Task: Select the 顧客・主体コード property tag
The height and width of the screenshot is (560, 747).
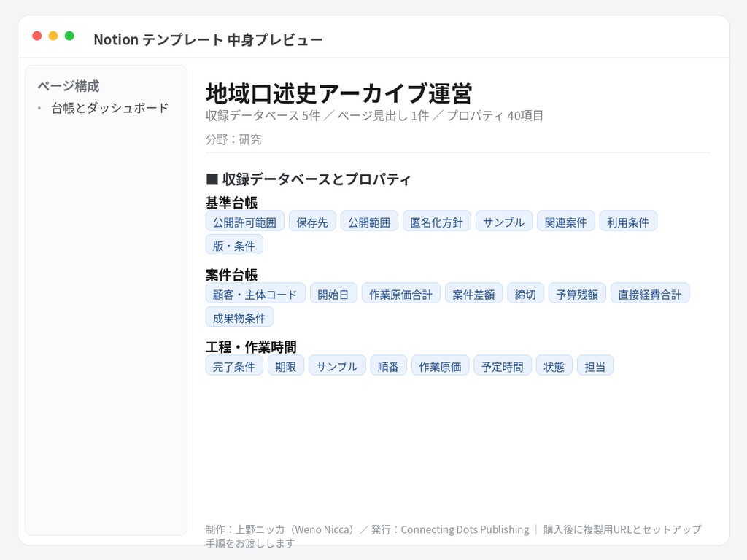Action: point(255,294)
